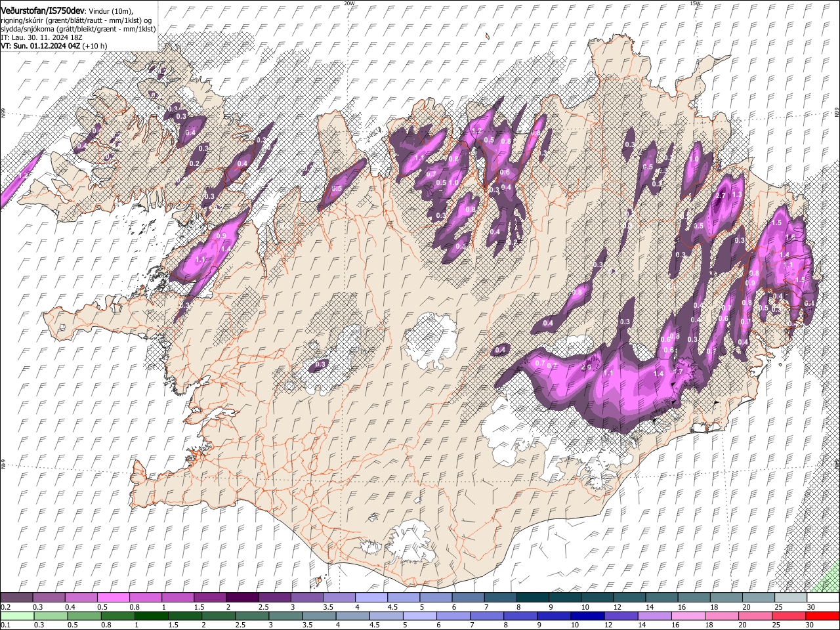Select the 3–3.5 swatch in upper snow scale
Screen dimensions: 840x630
(306, 597)
